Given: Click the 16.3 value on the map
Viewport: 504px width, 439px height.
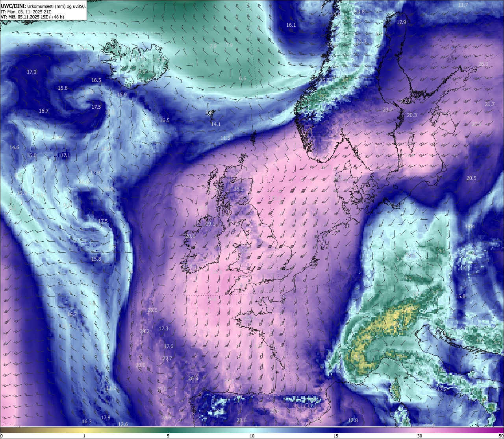Looking at the screenshot, I should coord(87,421).
